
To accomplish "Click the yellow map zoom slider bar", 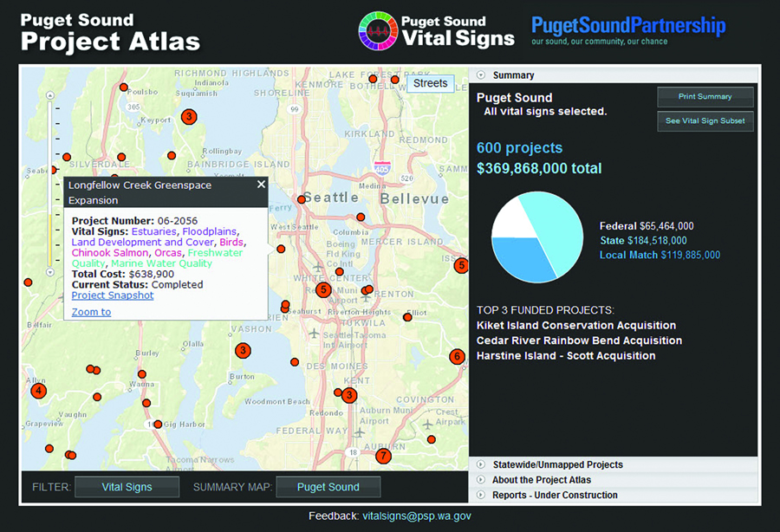I will coord(49,241).
